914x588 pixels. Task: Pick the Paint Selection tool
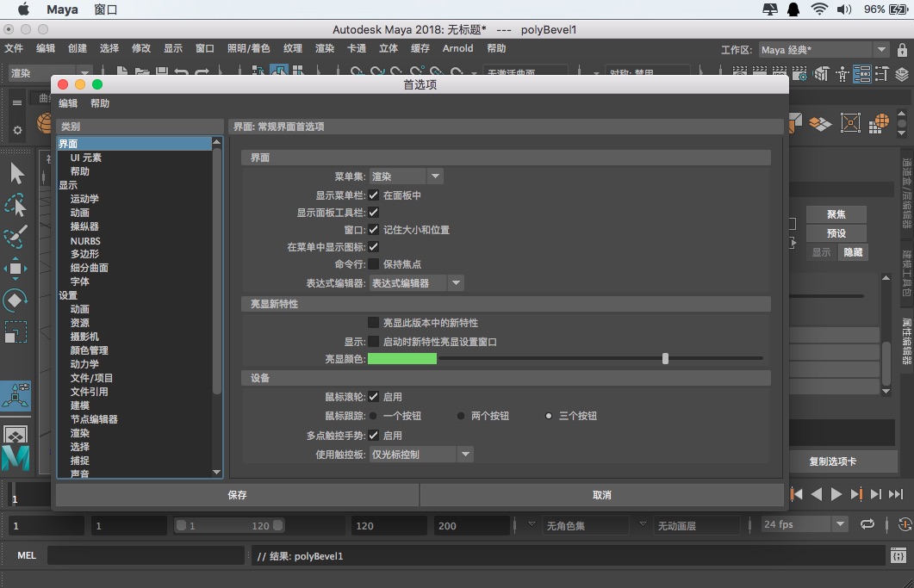[16, 236]
